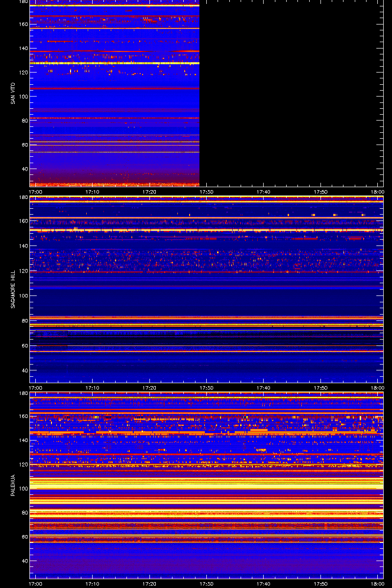This screenshot has height=588, width=392.
Task: Pick the 17:50 time label under Sagamore Hill plot
Action: click(320, 388)
